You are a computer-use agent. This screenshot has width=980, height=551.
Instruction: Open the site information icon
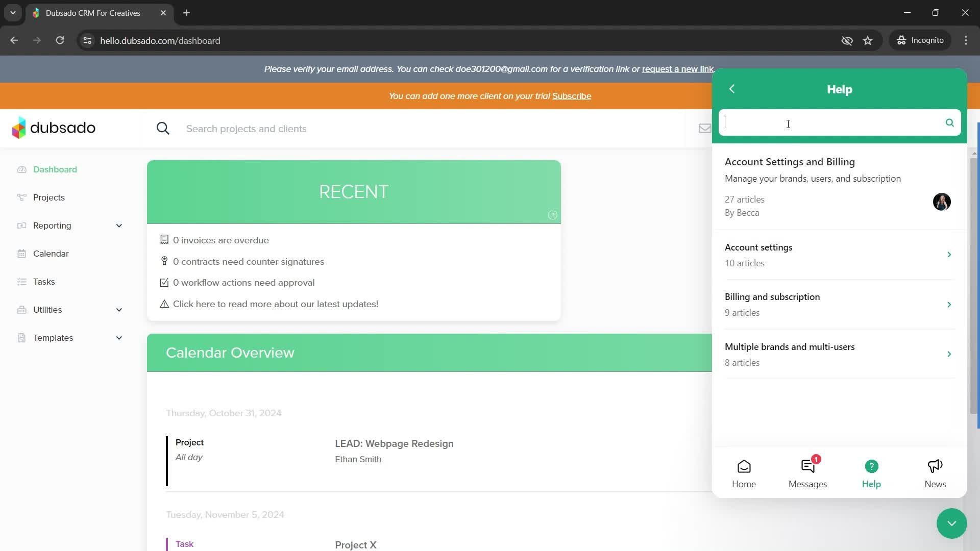pos(87,40)
